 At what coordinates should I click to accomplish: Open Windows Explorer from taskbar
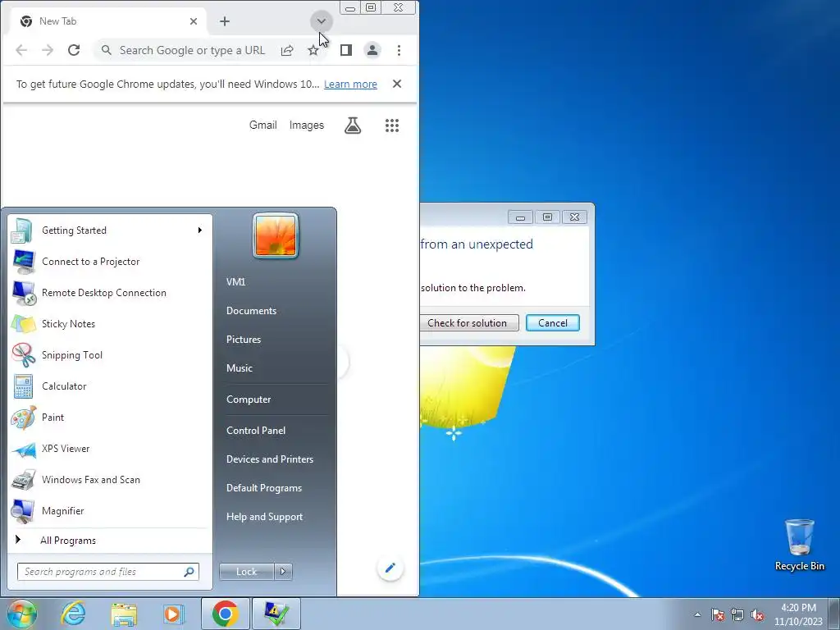pyautogui.click(x=124, y=614)
